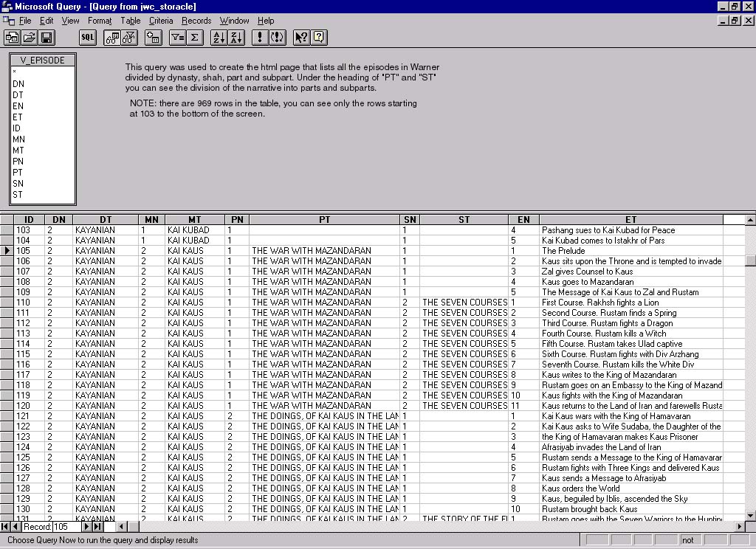
Task: Click the Open Query folder icon
Action: click(x=30, y=37)
